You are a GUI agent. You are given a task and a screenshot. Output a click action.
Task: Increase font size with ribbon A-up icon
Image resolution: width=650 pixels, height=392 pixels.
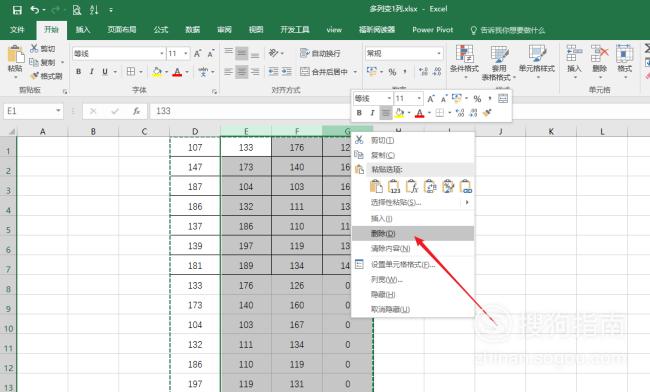(198, 53)
